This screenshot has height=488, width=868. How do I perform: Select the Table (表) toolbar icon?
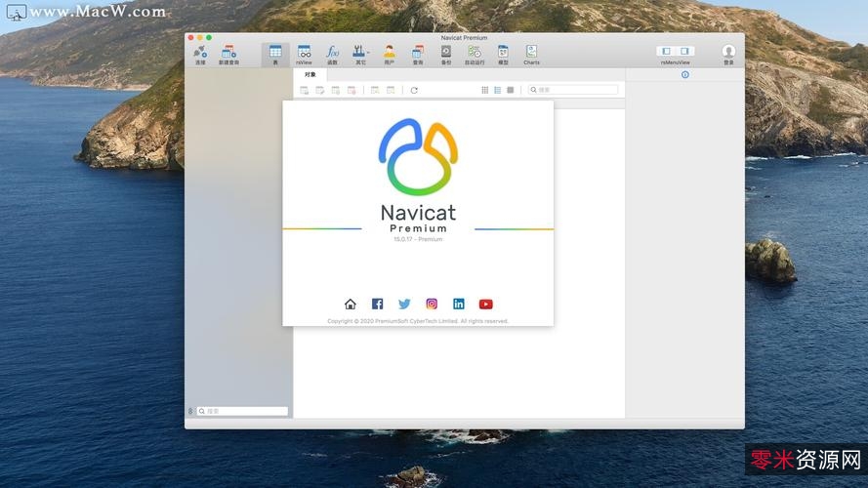click(275, 52)
